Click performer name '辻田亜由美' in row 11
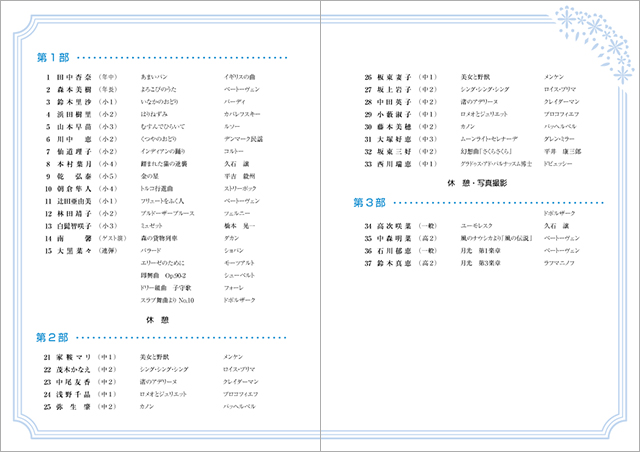640x452 pixels. [74, 201]
